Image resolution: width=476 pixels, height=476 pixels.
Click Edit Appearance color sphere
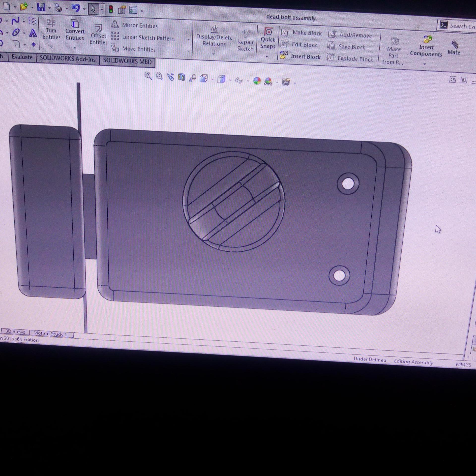[257, 81]
